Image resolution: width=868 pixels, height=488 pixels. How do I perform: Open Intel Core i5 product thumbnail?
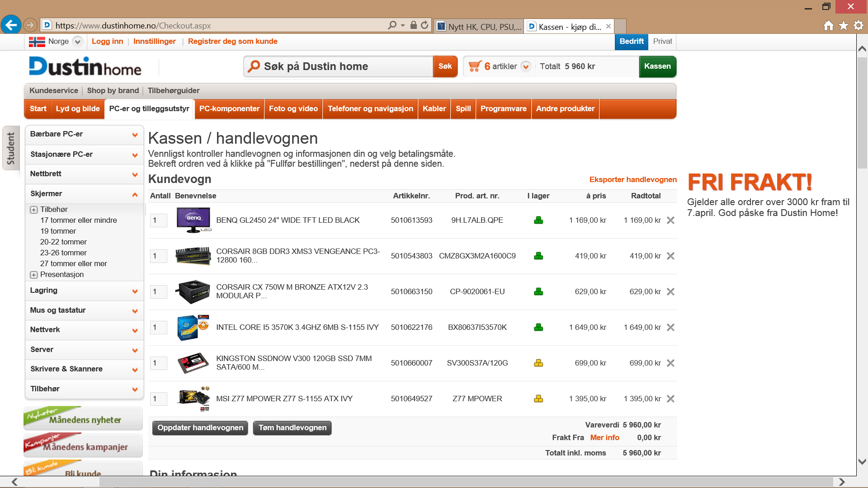193,328
